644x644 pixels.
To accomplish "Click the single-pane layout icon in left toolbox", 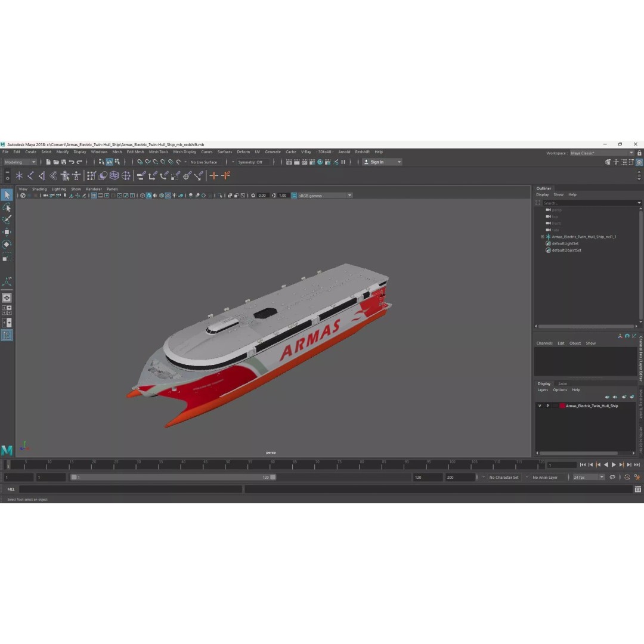I will [7, 298].
